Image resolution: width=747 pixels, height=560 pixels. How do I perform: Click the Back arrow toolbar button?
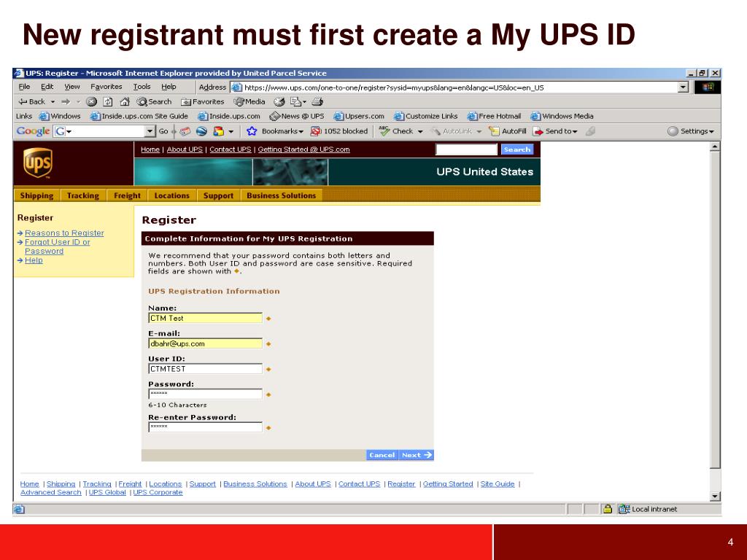[x=31, y=101]
